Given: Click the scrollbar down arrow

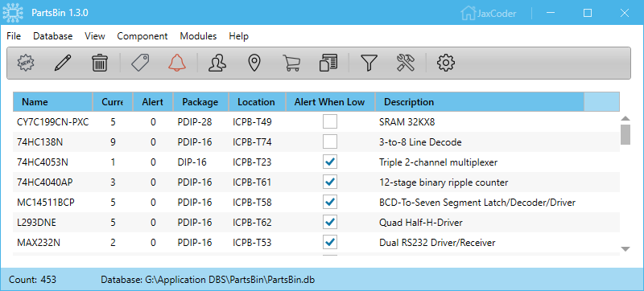Looking at the screenshot, I should click(x=625, y=248).
